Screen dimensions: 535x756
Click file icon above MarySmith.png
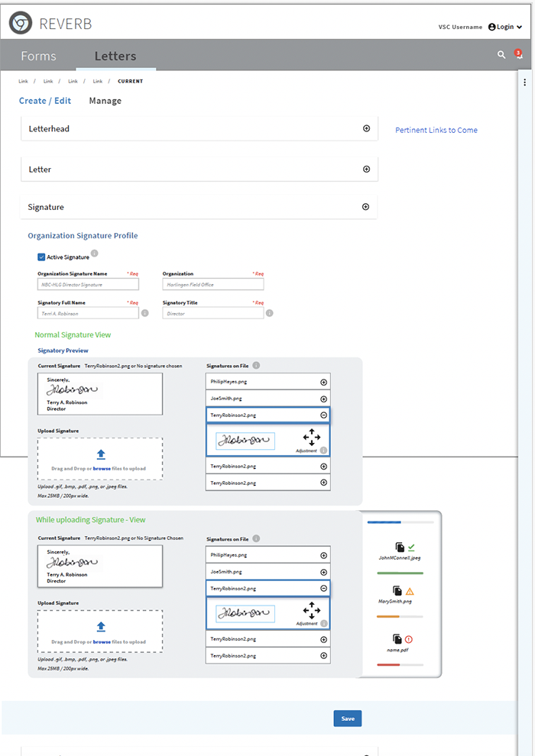(397, 590)
